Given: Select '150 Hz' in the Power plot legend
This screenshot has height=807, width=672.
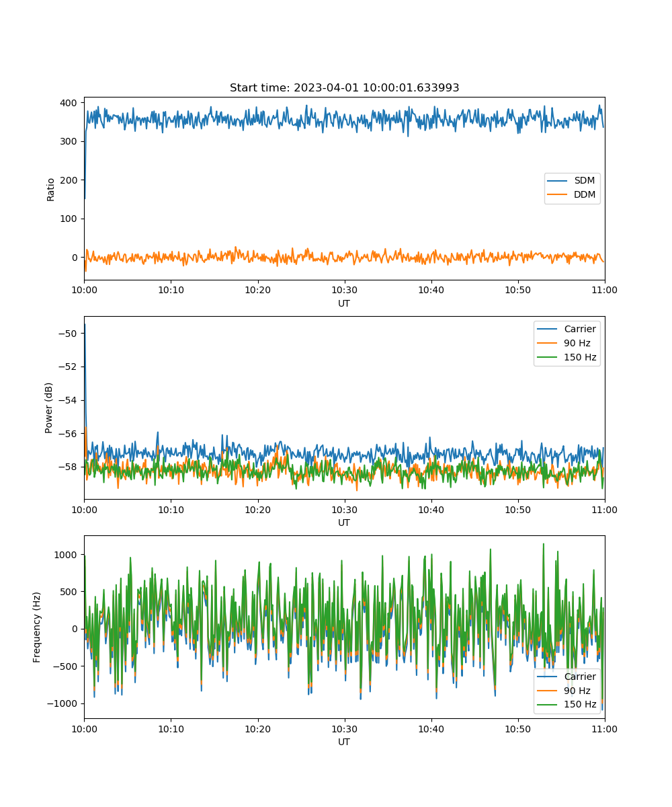Looking at the screenshot, I should (580, 357).
